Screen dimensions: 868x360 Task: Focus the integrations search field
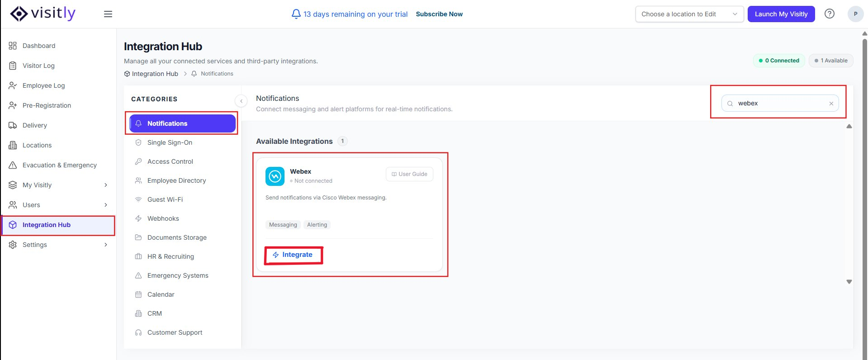click(x=780, y=104)
